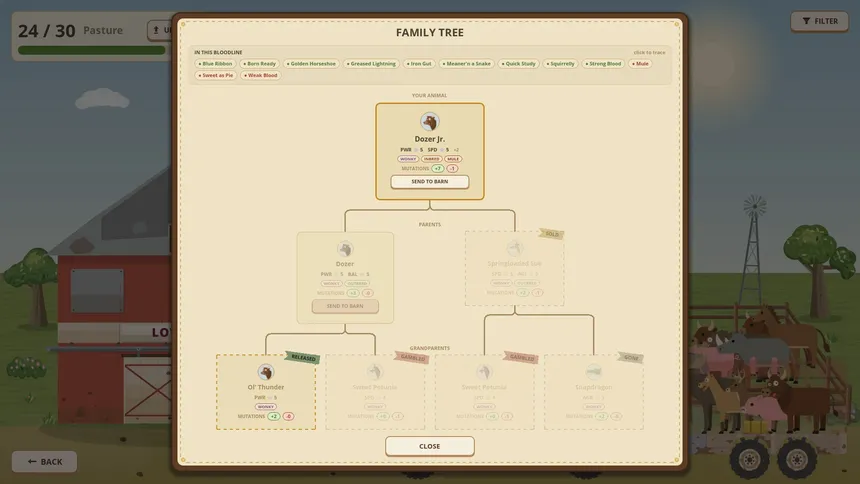Click the arrow icon in the Back button
The image size is (860, 484).
32,462
